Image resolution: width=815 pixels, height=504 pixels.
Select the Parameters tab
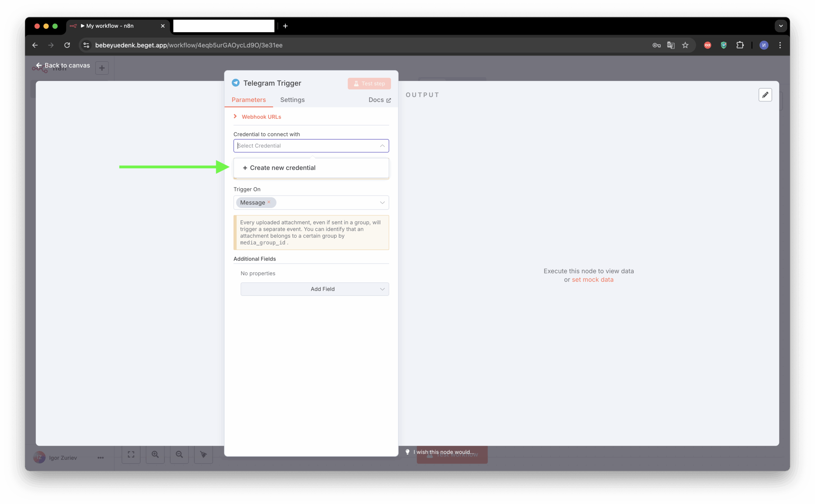[x=248, y=100]
